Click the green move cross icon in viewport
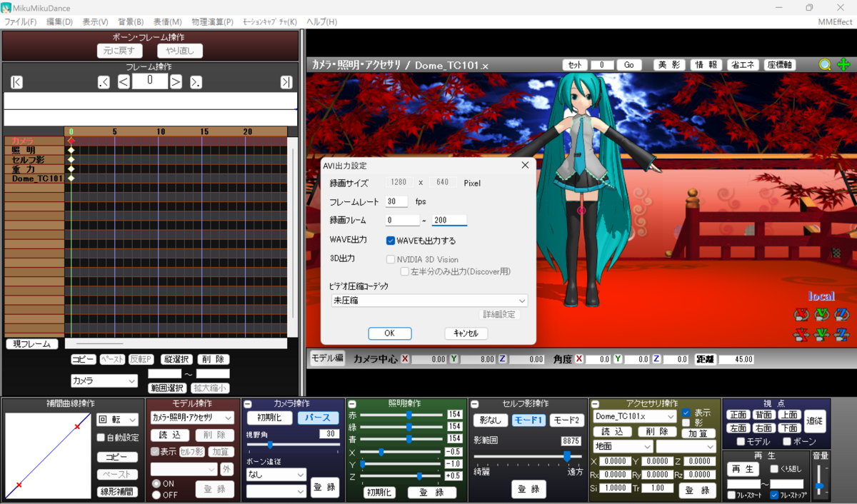Image resolution: width=857 pixels, height=504 pixels. (843, 64)
